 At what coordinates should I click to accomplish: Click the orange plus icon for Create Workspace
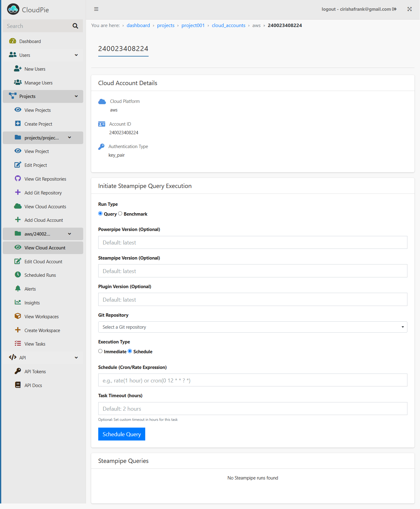click(18, 330)
